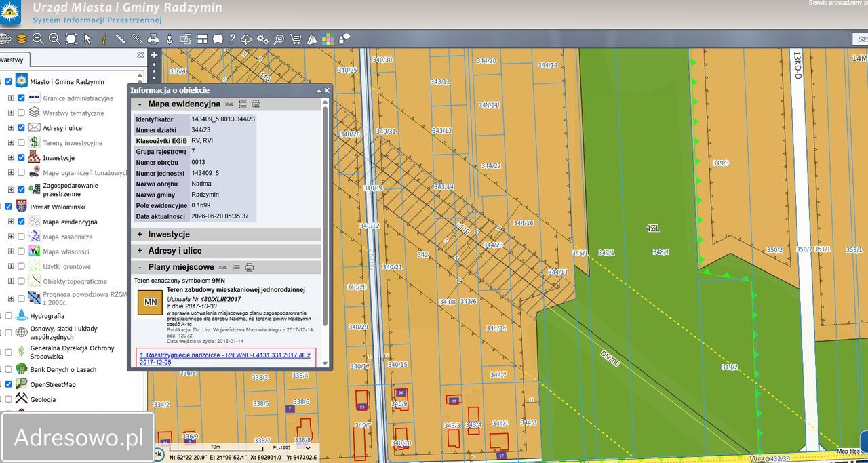This screenshot has width=868, height=463.
Task: Open the colored grid legend icon
Action: coord(328,39)
